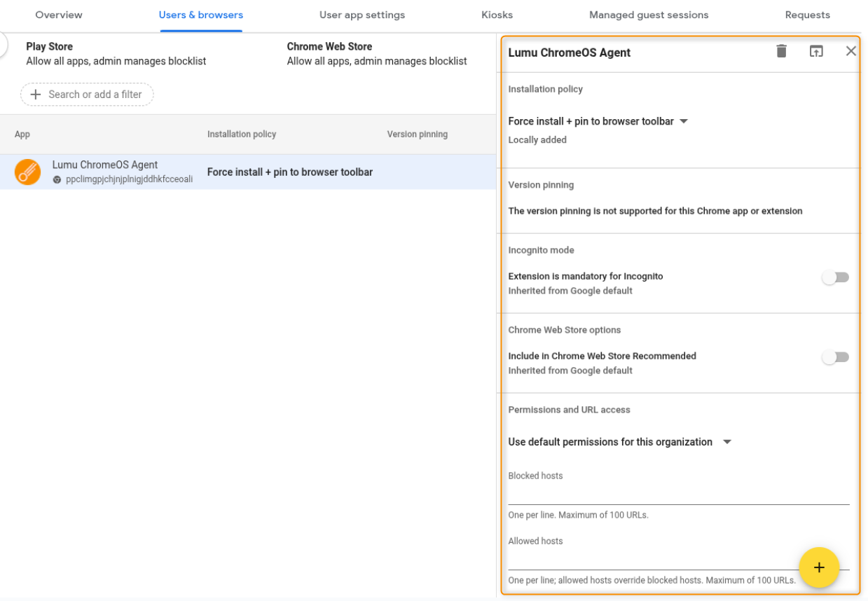Image resolution: width=868 pixels, height=601 pixels.
Task: Click the orange Lumu ChromeOS Agent app icon
Action: 28,172
